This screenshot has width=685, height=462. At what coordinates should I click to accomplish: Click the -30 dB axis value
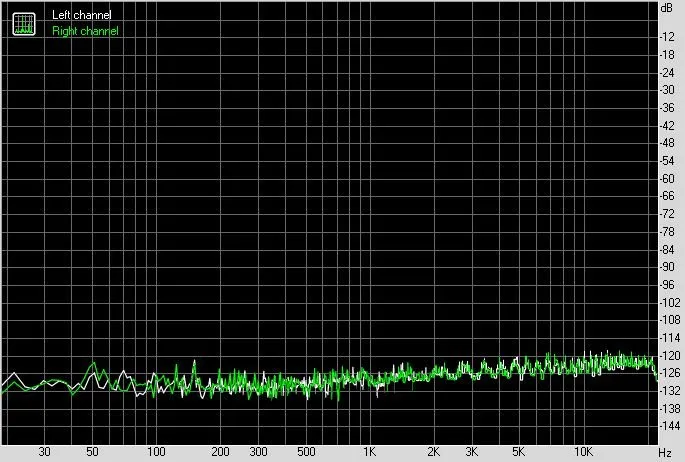(x=667, y=90)
